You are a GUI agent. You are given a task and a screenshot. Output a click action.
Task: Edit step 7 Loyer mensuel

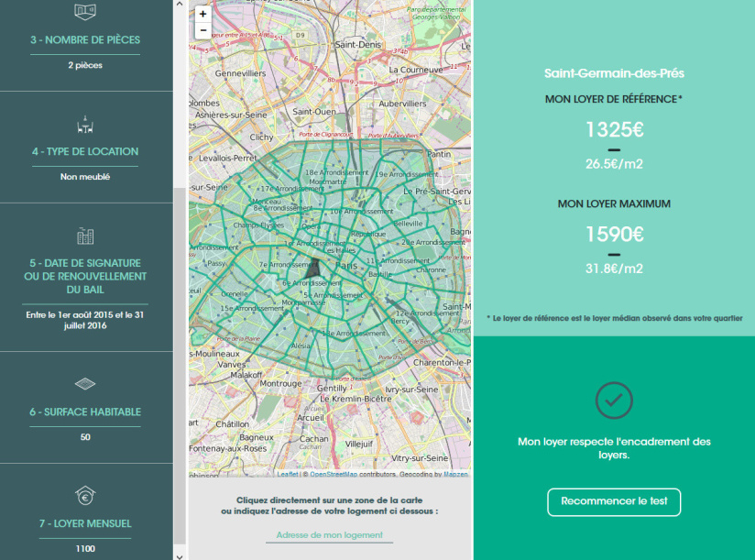pos(85,524)
